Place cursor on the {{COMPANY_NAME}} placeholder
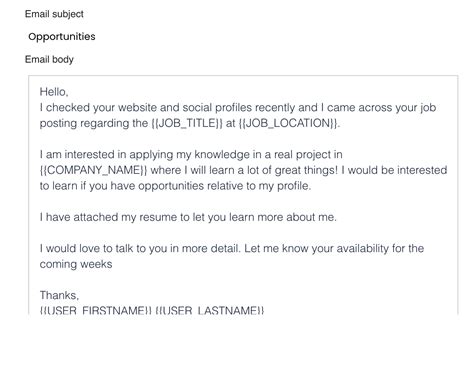Viewport: 474px width, 386px height. coord(93,170)
